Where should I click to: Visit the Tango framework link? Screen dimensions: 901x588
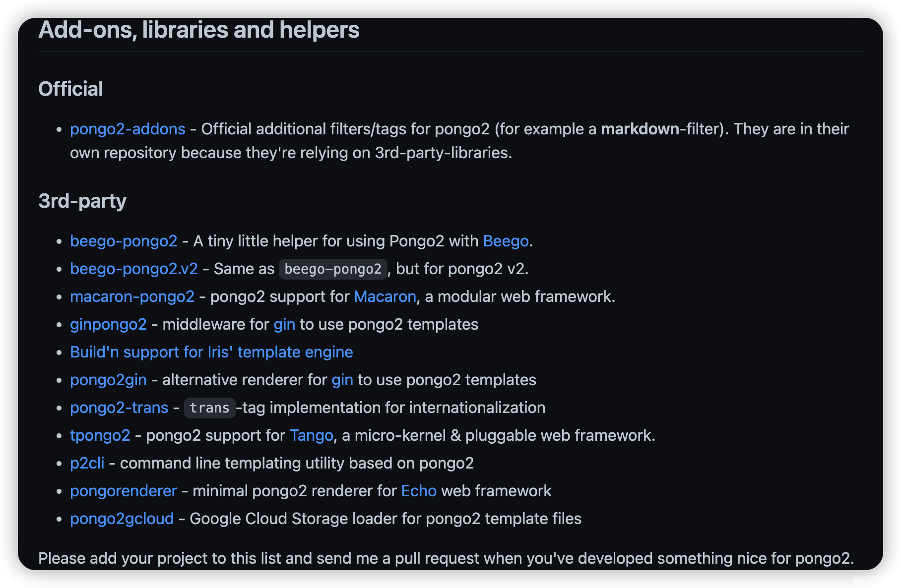[312, 435]
